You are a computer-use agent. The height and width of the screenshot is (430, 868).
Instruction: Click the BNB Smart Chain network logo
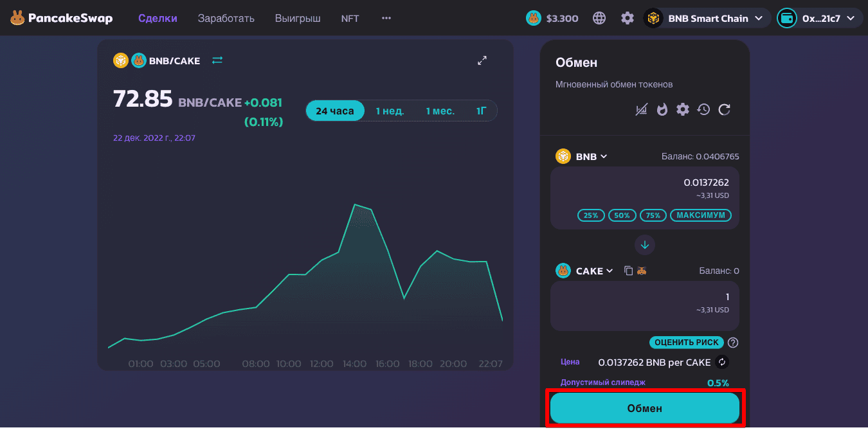click(x=653, y=18)
